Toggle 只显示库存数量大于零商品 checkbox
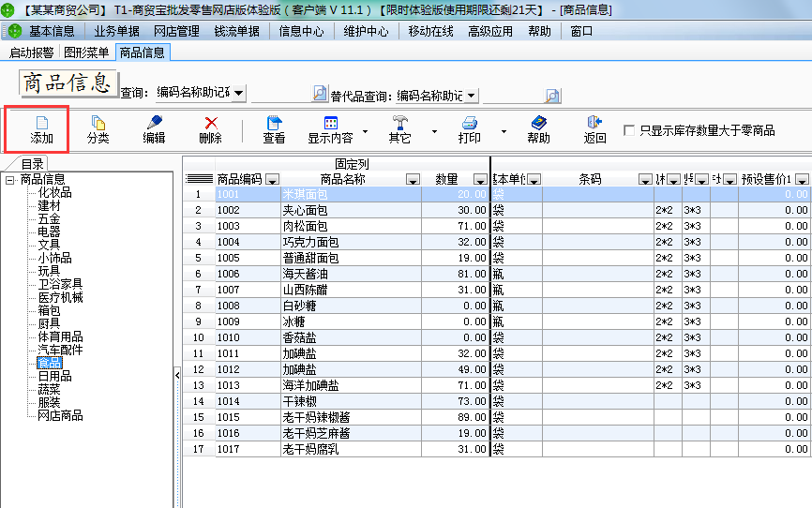Screen dimensions: 812x508 click(x=629, y=130)
